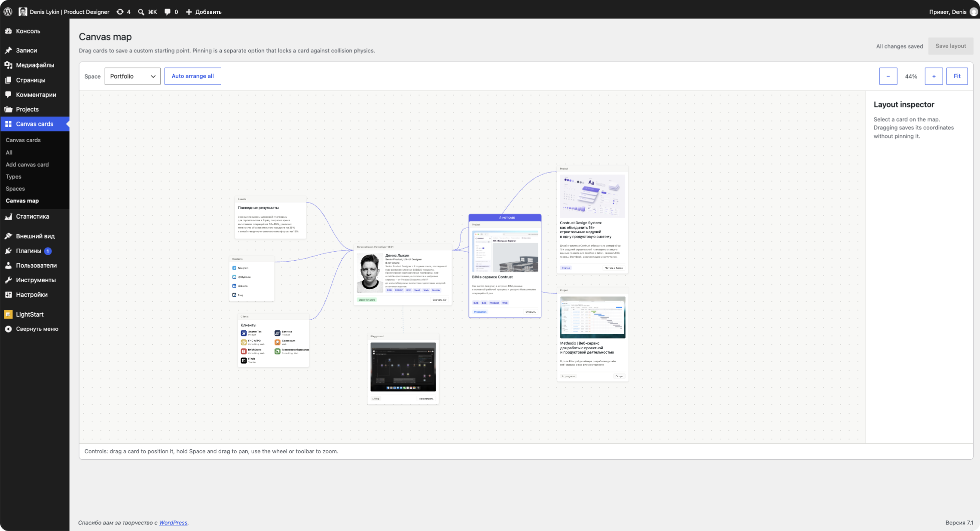Open Types under Canvas cards
980x531 pixels.
[x=13, y=177]
